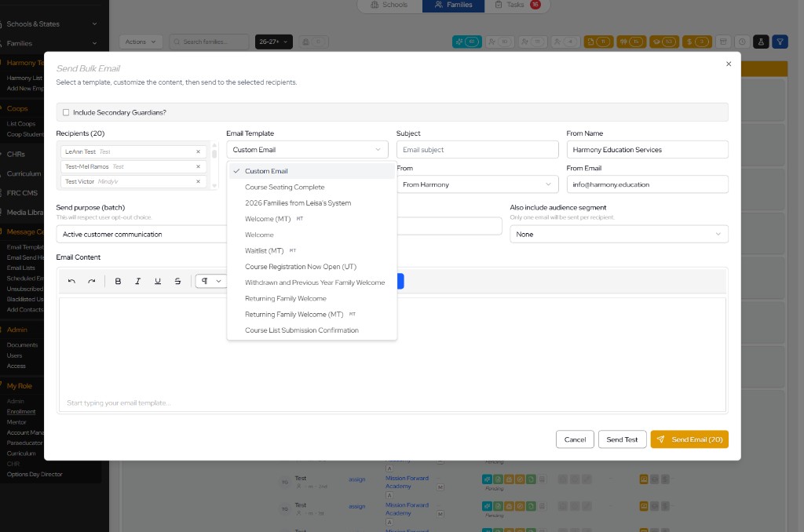Click the user badge showing 10

pyautogui.click(x=500, y=42)
